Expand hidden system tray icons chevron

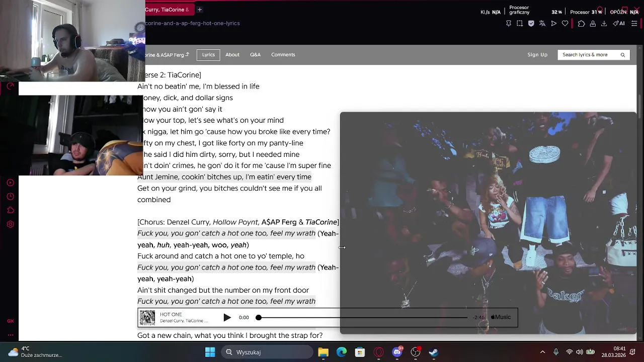[542, 352]
